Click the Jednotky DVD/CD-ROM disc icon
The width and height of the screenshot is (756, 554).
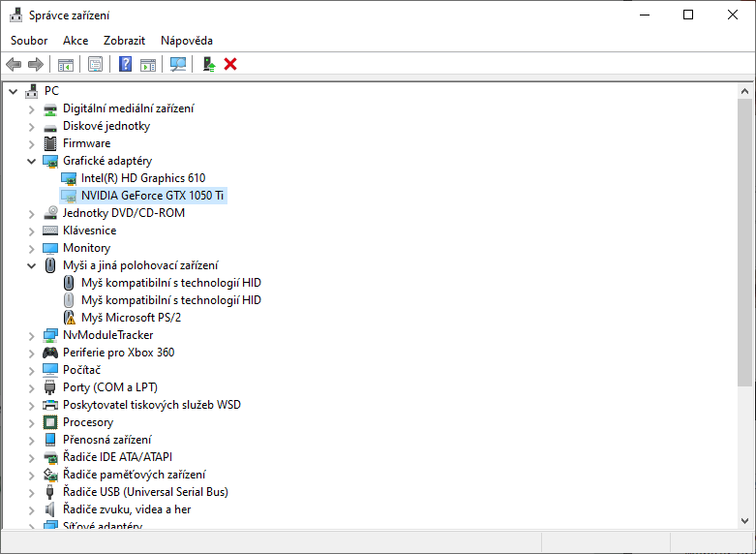tap(50, 213)
